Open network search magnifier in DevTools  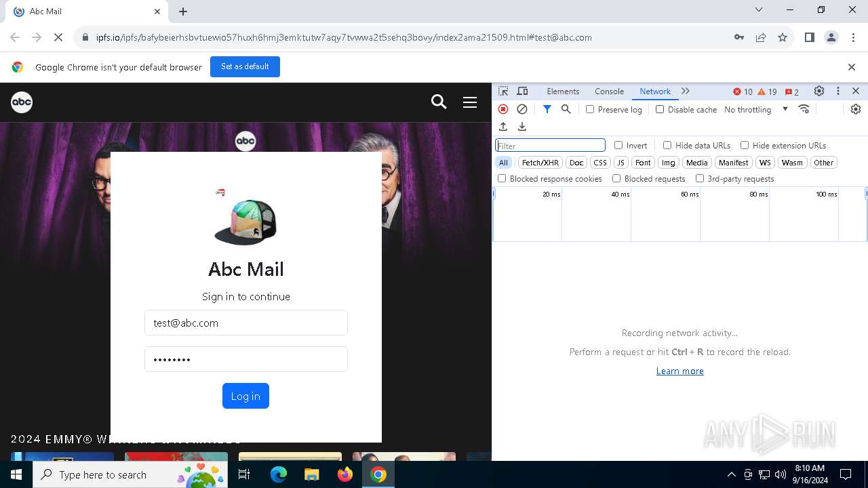566,109
